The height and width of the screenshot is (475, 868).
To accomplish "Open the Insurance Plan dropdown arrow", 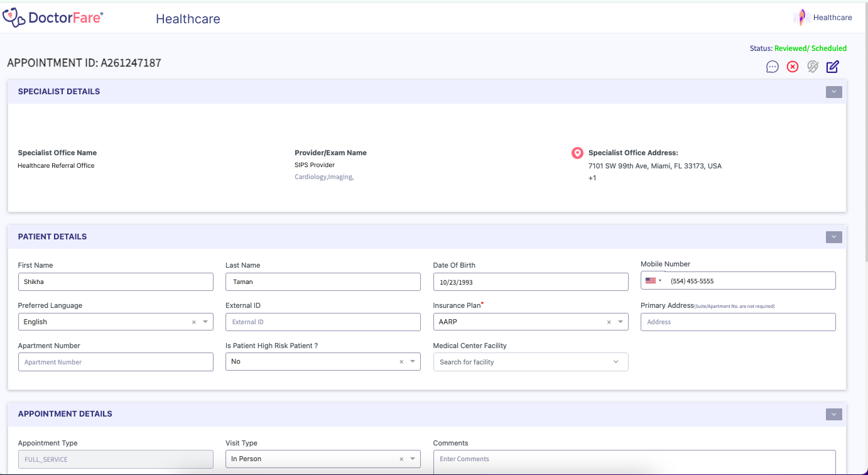I will click(620, 322).
